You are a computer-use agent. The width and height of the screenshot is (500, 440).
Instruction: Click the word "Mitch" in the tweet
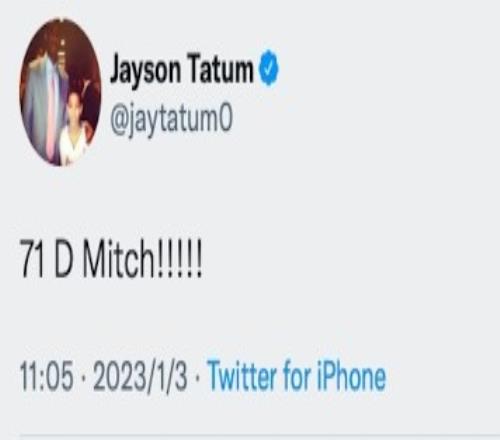tap(118, 259)
